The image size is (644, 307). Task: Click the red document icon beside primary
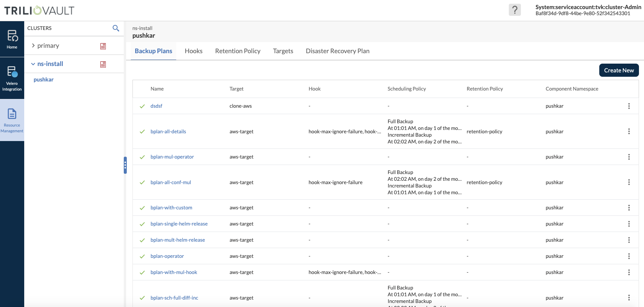(103, 46)
